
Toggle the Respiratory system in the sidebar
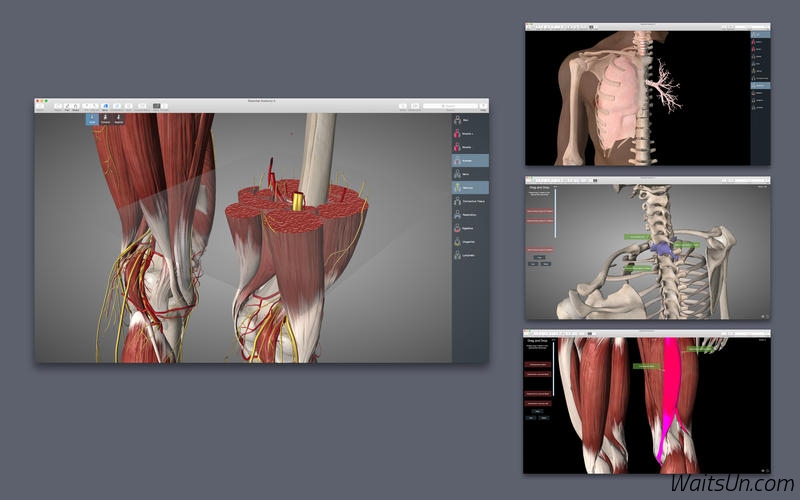[x=470, y=214]
